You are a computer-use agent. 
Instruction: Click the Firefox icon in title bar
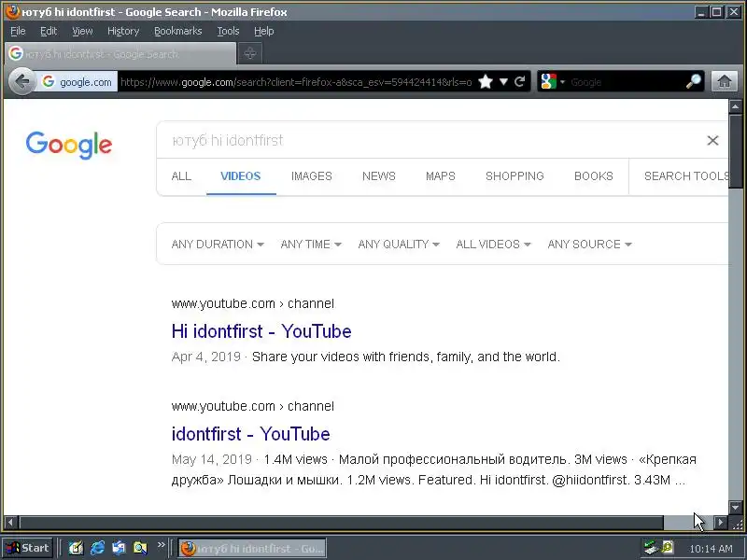(x=13, y=12)
